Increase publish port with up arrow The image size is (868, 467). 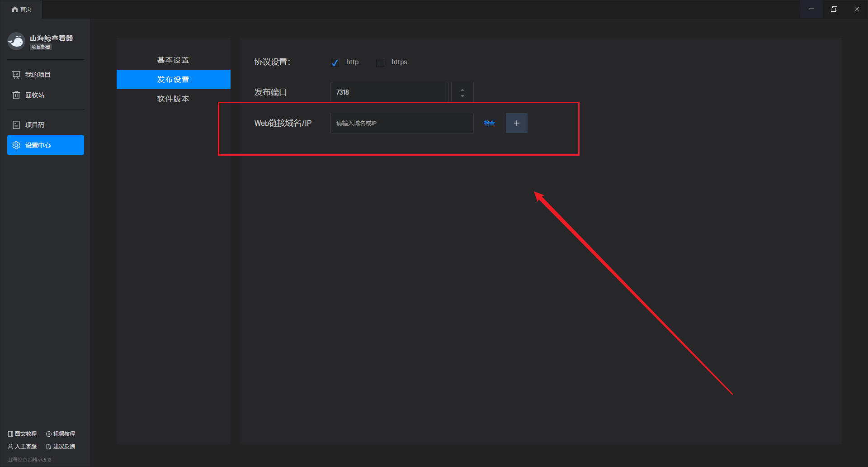pos(462,89)
